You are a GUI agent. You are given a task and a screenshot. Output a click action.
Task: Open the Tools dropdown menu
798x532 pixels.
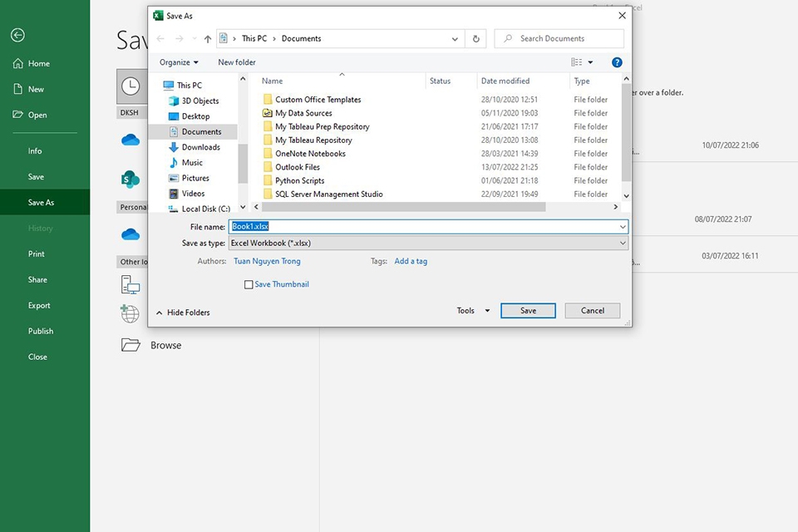(x=470, y=311)
